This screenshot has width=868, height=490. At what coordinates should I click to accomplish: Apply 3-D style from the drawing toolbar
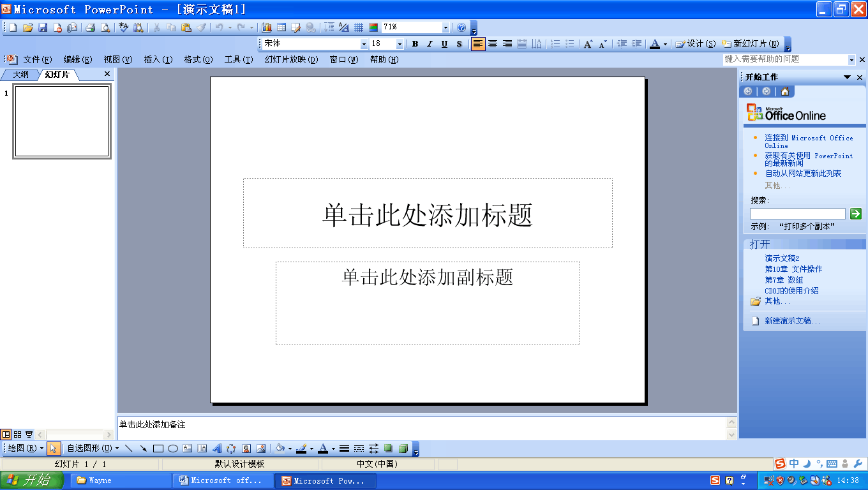coord(403,449)
